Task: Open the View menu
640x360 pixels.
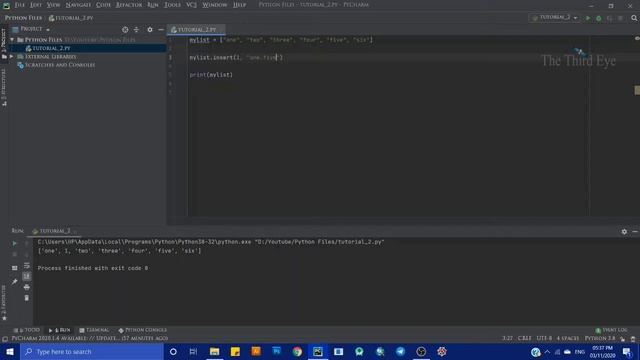Action: pyautogui.click(x=53, y=5)
